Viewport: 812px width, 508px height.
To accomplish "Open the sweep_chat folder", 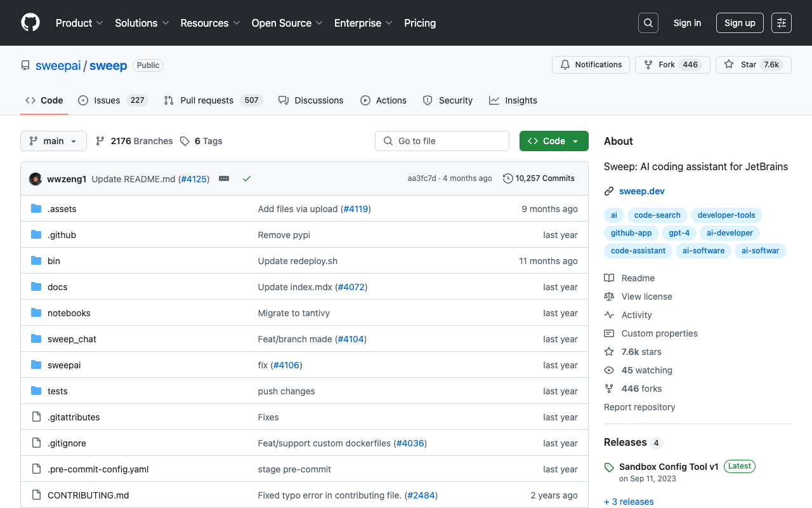I will pos(72,339).
